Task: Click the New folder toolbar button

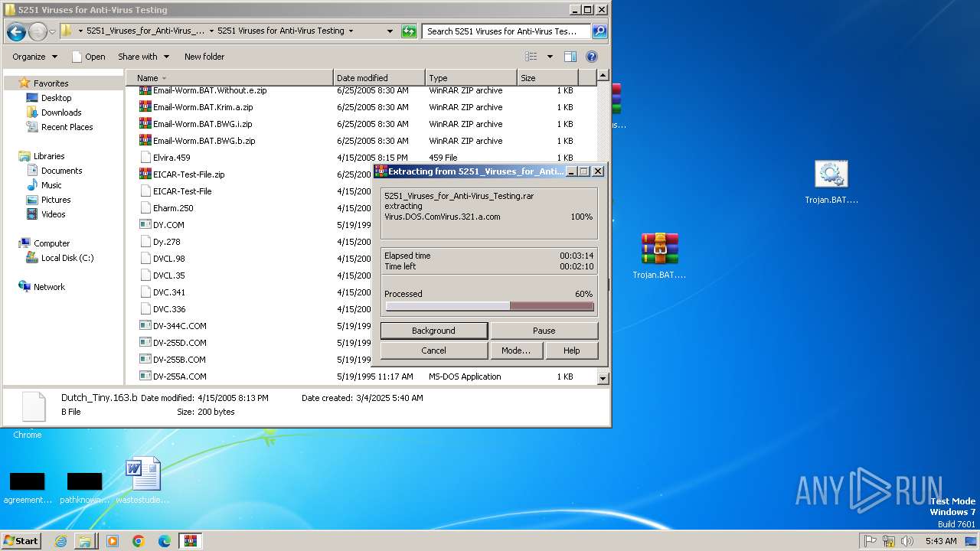Action: pos(204,57)
